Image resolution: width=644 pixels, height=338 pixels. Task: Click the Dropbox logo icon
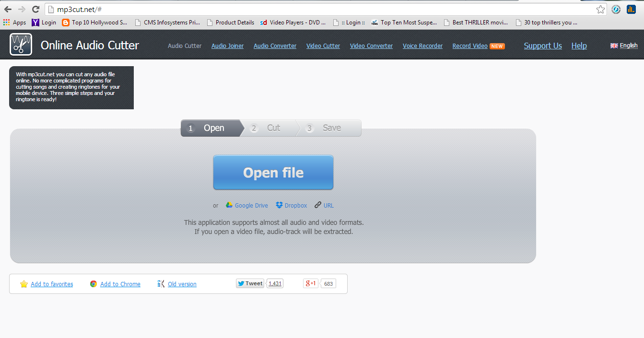(x=279, y=205)
